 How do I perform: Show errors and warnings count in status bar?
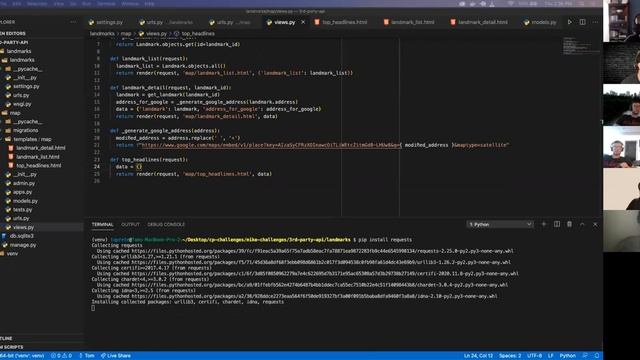pos(61,356)
